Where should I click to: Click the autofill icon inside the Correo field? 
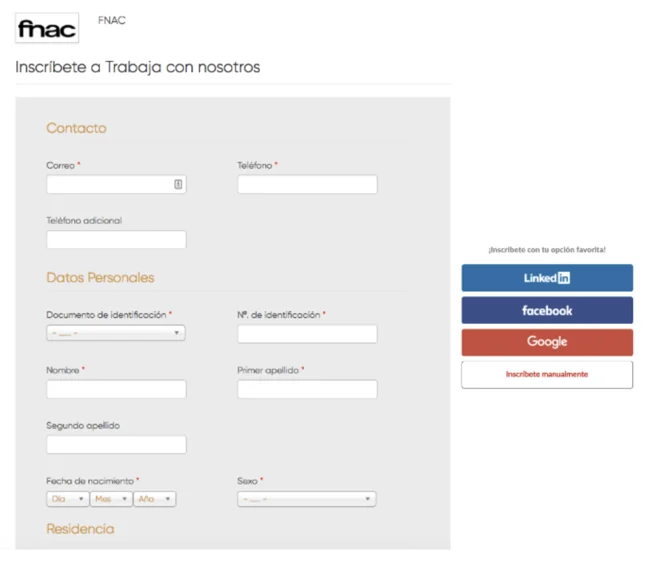pos(178,184)
